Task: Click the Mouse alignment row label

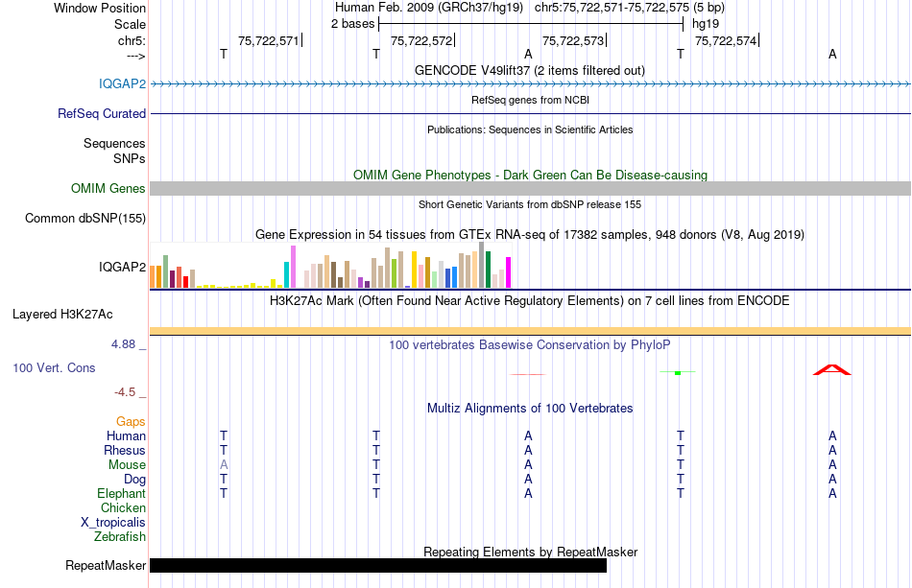Action: tap(127, 465)
